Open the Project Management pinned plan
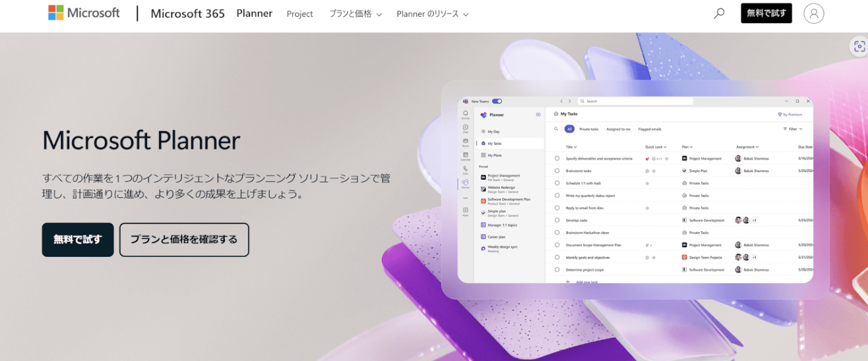 (x=501, y=177)
